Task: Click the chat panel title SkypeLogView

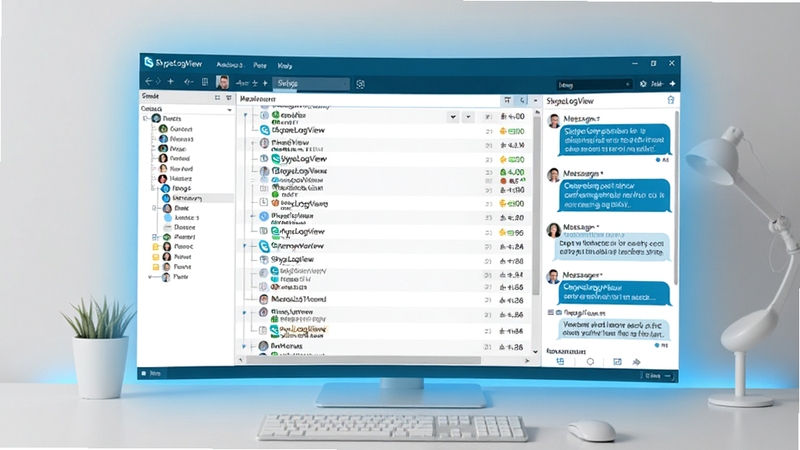Action: 570,101
